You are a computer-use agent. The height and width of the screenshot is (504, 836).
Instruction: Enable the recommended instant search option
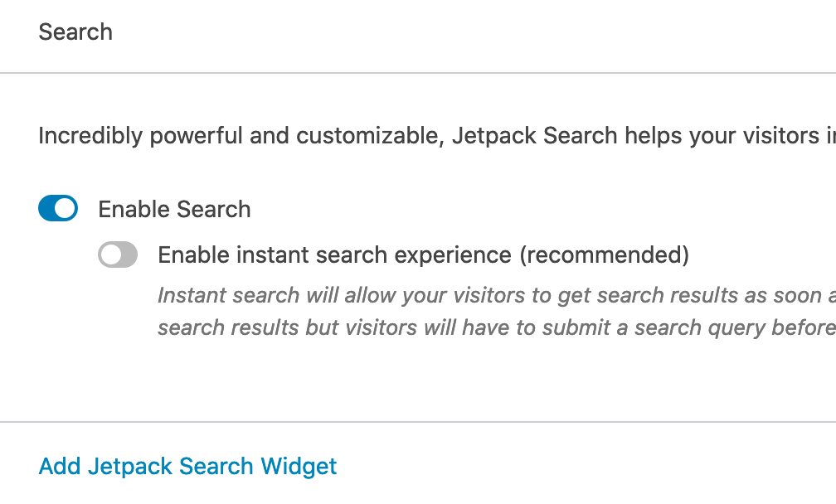pos(118,254)
